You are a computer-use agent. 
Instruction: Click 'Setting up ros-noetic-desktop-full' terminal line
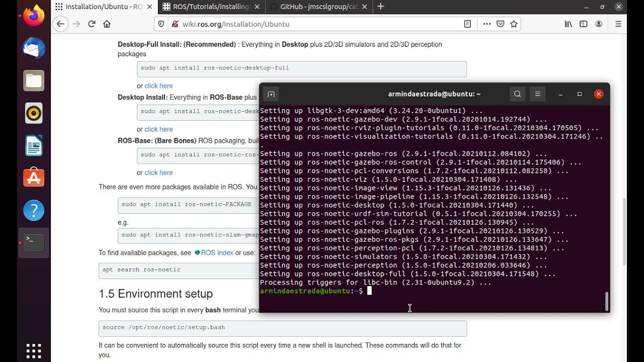pyautogui.click(x=408, y=274)
